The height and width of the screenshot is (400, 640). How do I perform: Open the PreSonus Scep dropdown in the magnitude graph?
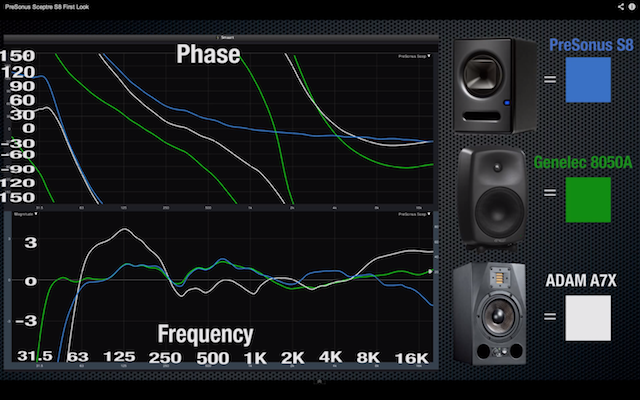point(414,214)
